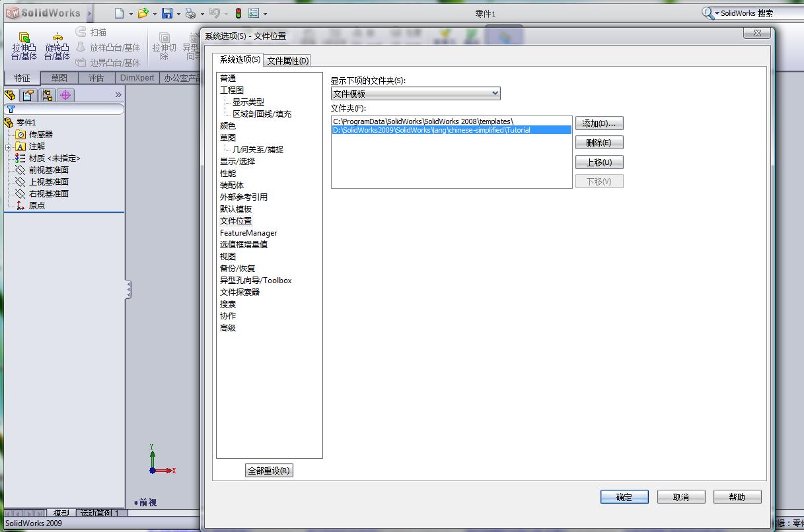Select the 拉伸凸台/基体 extrude tool
Viewport: 804px width, 532px height.
(24, 46)
